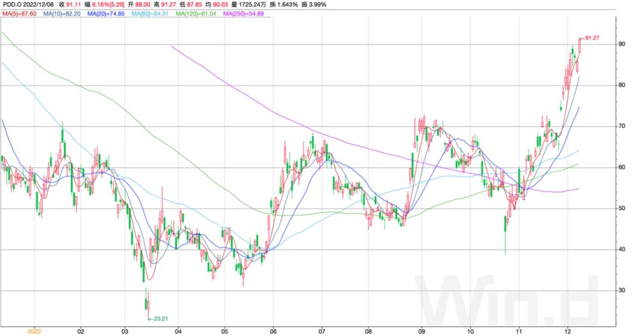Select the 12 month label on time axis
This screenshot has height=336, width=644.
pos(568,331)
